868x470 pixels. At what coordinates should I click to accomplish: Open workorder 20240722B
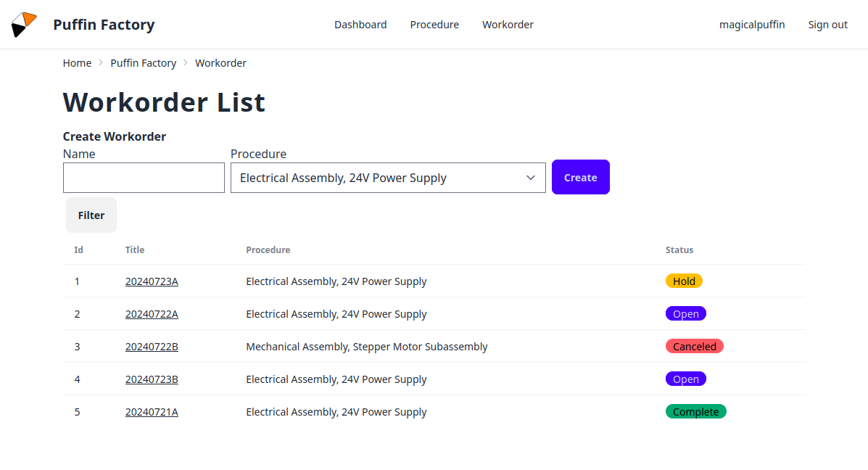tap(152, 346)
